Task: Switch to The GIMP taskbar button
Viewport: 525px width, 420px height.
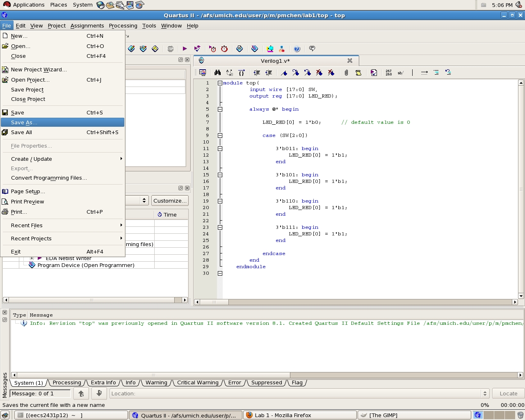Action: (x=414, y=415)
